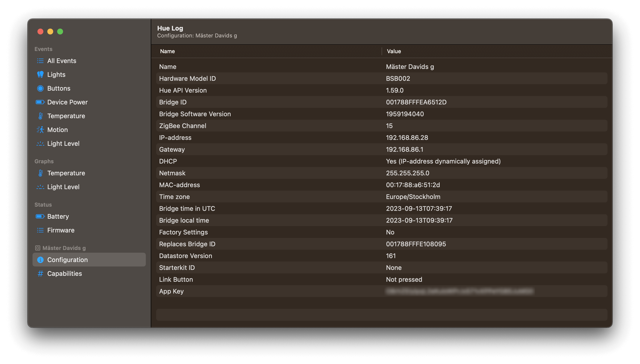View the Motion events section
This screenshot has width=640, height=364.
(57, 130)
